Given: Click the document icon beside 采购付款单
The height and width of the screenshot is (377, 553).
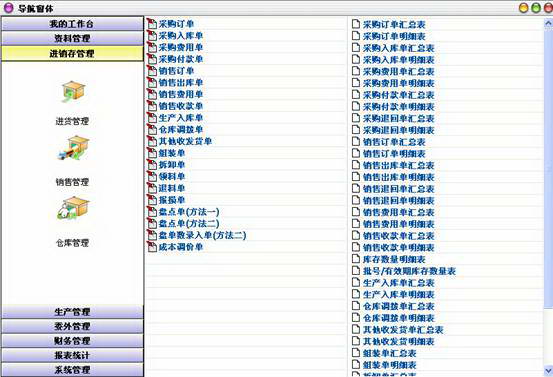Looking at the screenshot, I should (152, 59).
